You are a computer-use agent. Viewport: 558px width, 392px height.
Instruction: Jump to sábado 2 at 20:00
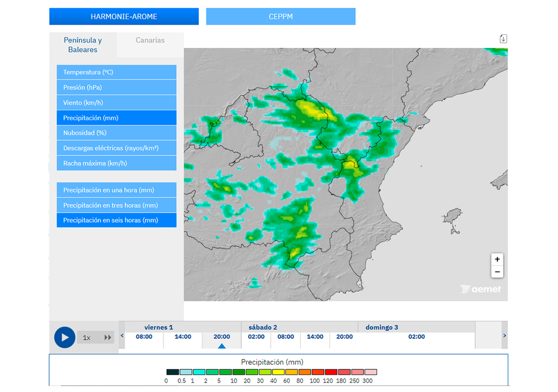click(344, 336)
